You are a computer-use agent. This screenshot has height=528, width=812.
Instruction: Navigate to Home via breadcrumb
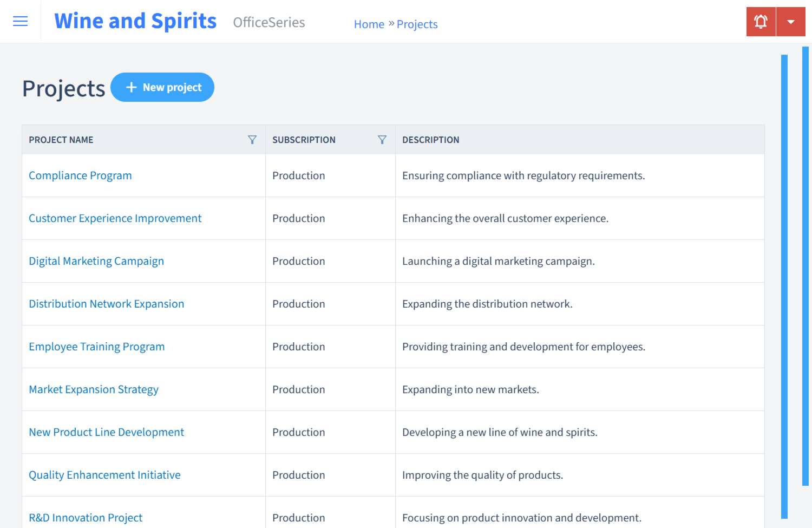point(369,24)
